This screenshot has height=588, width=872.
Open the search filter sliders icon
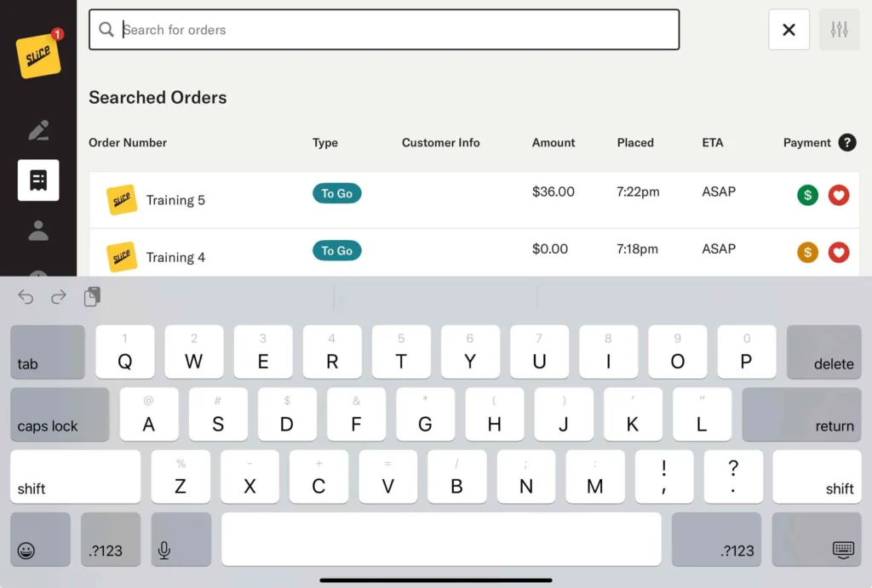click(x=839, y=30)
